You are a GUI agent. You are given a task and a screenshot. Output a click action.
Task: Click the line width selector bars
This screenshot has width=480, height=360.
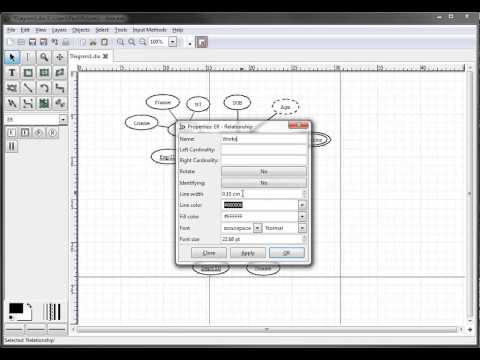click(52, 312)
